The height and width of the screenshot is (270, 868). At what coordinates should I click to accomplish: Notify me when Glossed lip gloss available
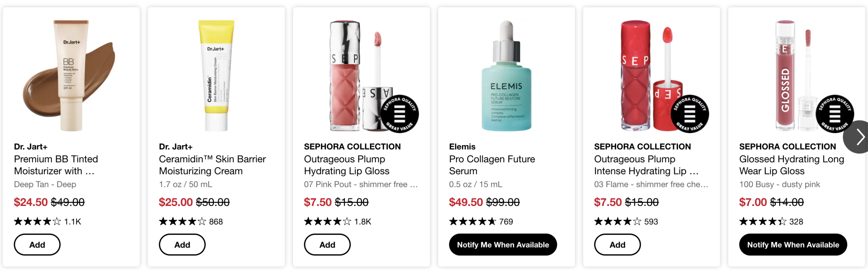point(793,245)
